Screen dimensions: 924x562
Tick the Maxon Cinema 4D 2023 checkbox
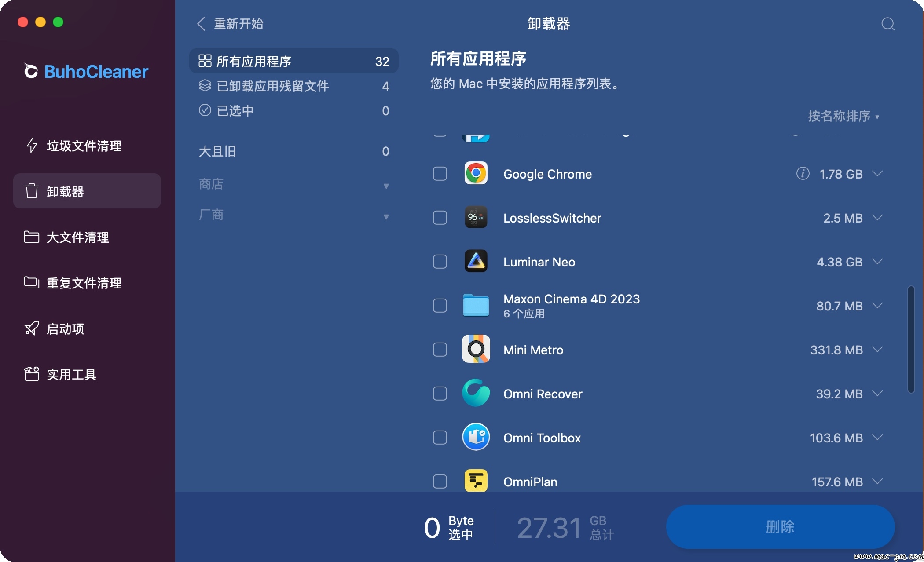[440, 306]
